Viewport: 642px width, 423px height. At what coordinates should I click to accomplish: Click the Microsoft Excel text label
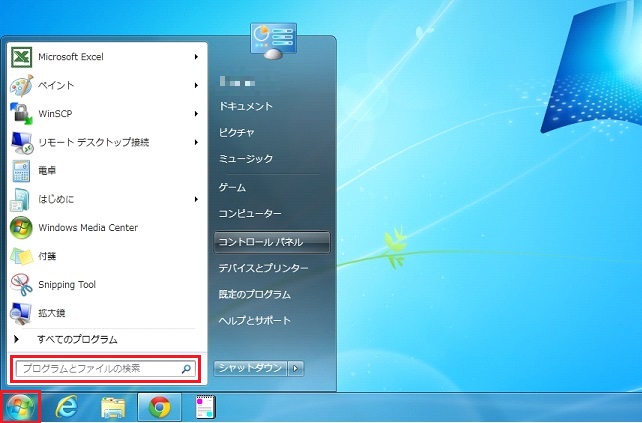pyautogui.click(x=71, y=57)
